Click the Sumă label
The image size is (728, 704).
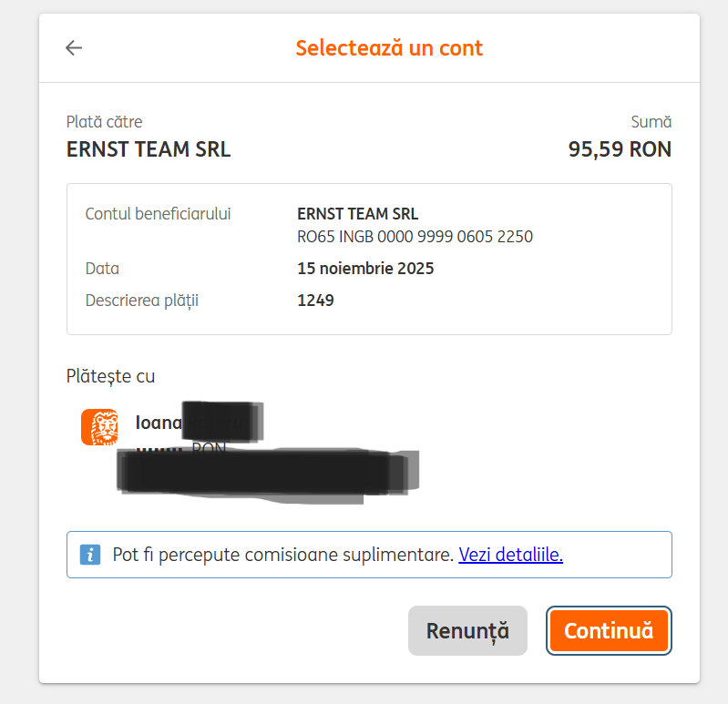[x=651, y=122]
